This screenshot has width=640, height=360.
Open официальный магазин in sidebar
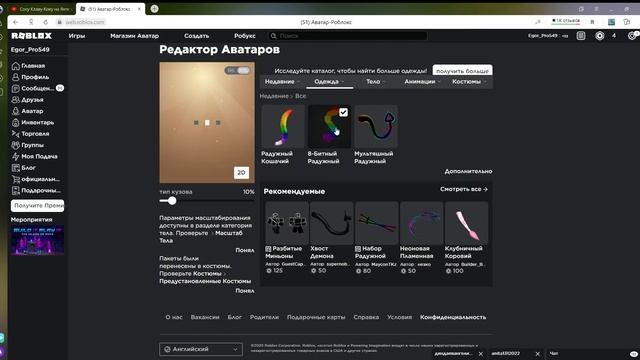tap(36, 179)
